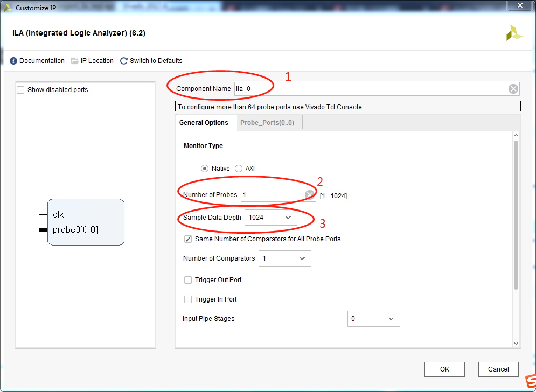Enable the Trigger In Port checkbox
536x392 pixels.
click(x=188, y=299)
